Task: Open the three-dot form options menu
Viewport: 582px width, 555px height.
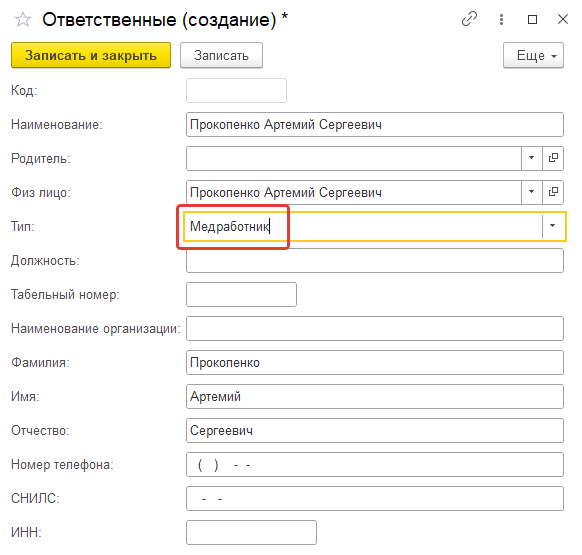Action: [x=501, y=19]
